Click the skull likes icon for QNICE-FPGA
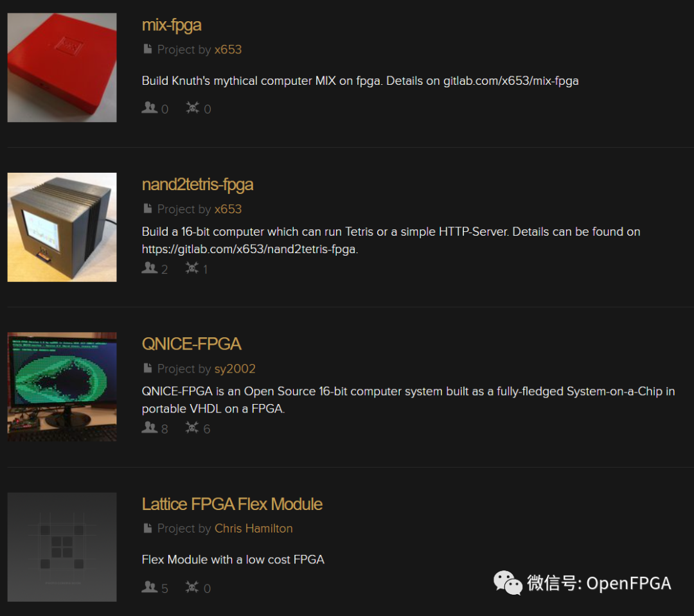694x616 pixels. 192,428
